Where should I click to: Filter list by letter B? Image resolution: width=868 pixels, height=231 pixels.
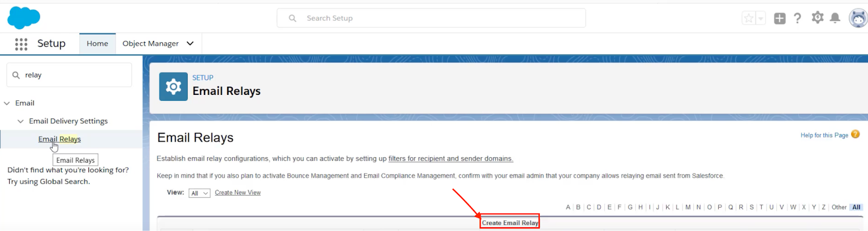coord(578,207)
